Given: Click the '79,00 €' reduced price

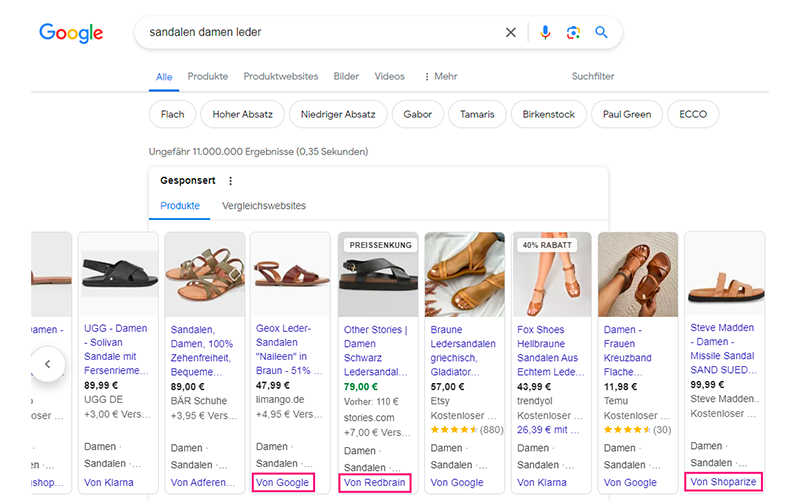Looking at the screenshot, I should point(361,387).
